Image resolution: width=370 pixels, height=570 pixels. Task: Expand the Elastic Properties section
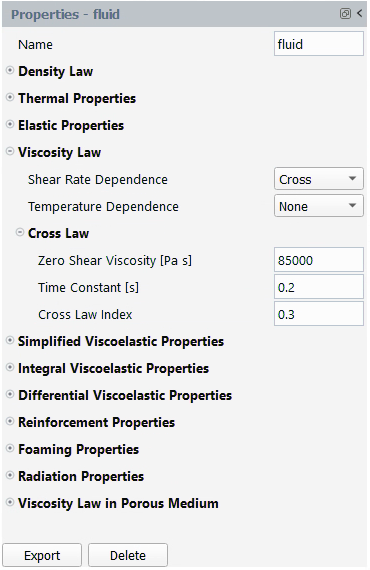[x=10, y=124]
